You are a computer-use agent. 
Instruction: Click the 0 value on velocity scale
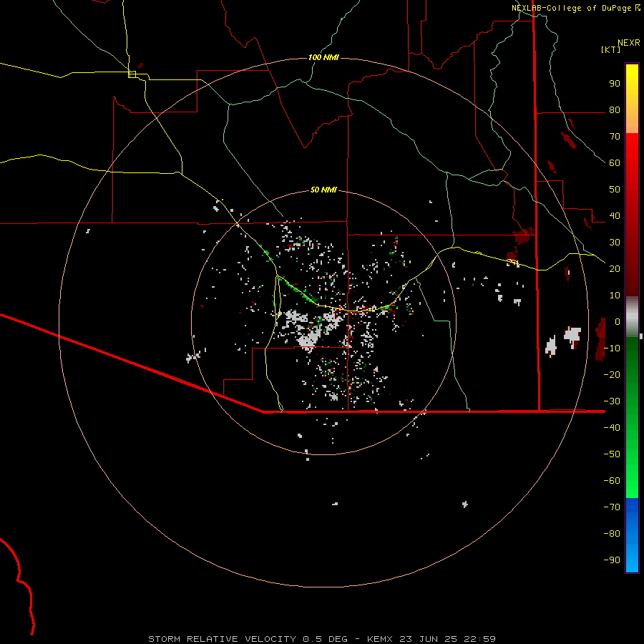click(x=618, y=322)
